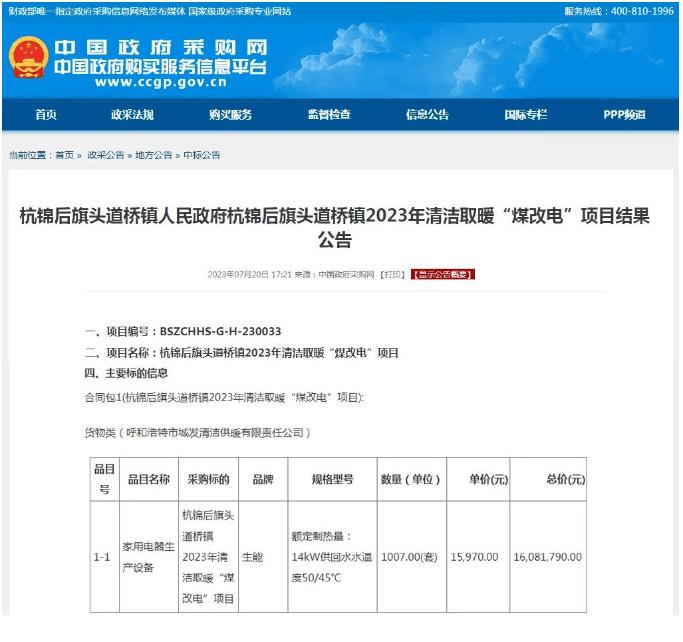Click the 中国政府采购网 banner title
The height and width of the screenshot is (642, 683).
[161, 47]
